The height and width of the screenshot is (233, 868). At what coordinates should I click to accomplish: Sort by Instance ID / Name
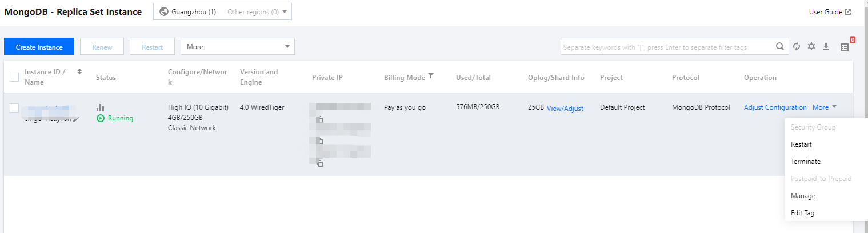79,72
